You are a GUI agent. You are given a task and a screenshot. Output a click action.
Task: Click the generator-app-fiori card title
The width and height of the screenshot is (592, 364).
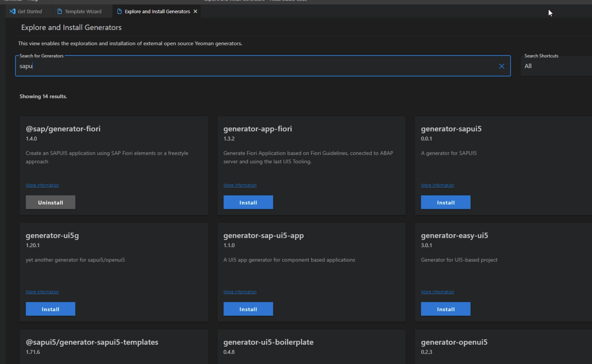(258, 129)
